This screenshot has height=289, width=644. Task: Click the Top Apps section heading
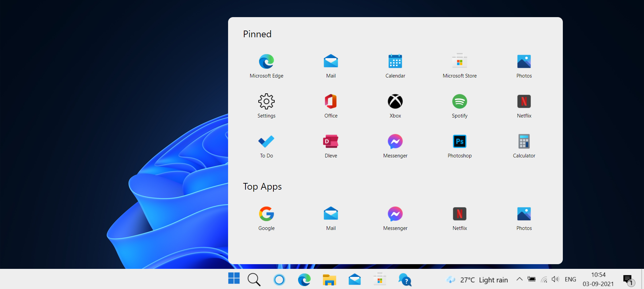click(262, 187)
